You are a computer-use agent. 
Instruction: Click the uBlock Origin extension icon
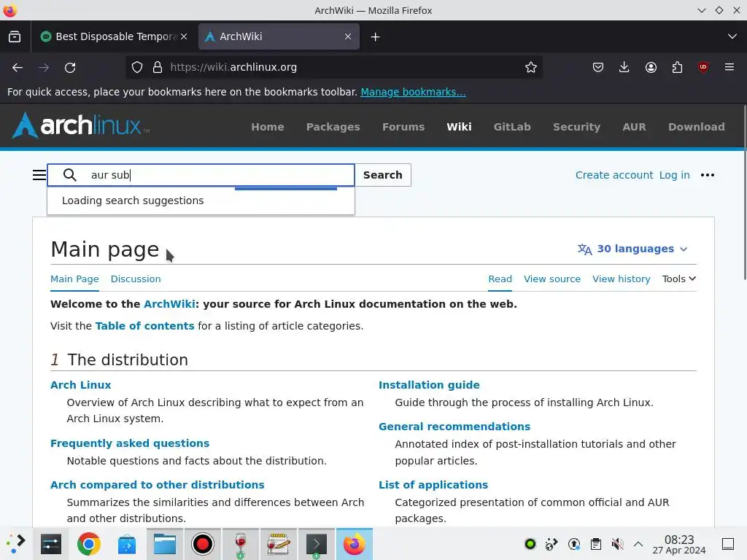pyautogui.click(x=703, y=68)
